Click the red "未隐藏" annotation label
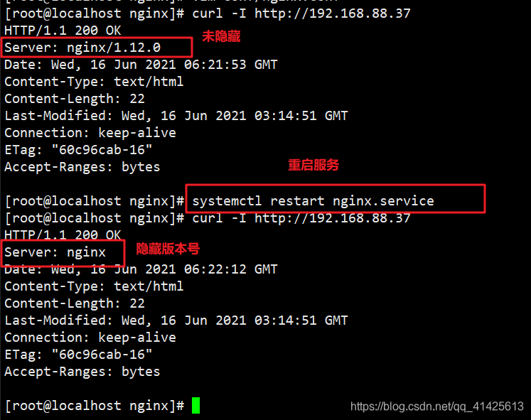Screen dimensions: 531x420 [x=221, y=37]
